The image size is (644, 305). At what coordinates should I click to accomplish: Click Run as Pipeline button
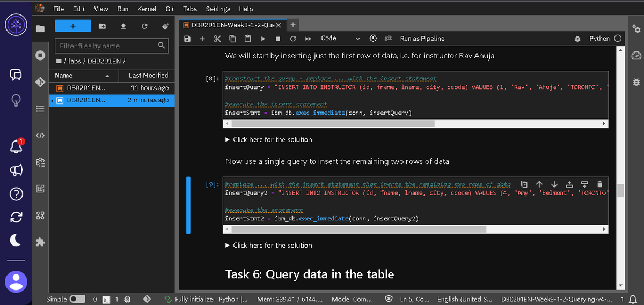point(422,39)
